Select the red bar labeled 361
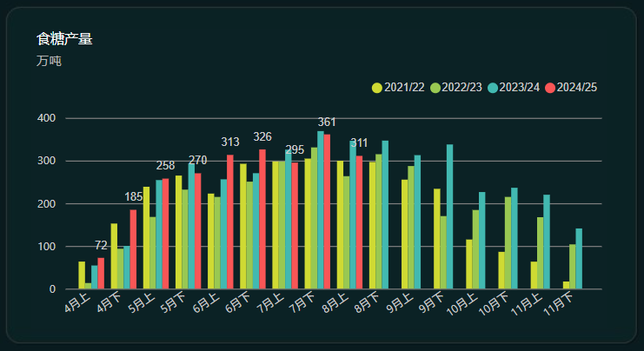The height and width of the screenshot is (351, 644). (327, 212)
